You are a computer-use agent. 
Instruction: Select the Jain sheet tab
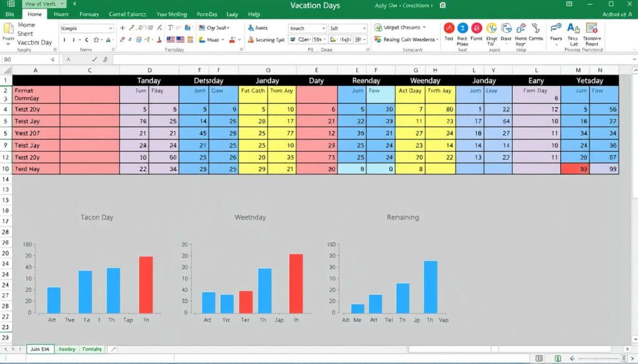click(40, 349)
